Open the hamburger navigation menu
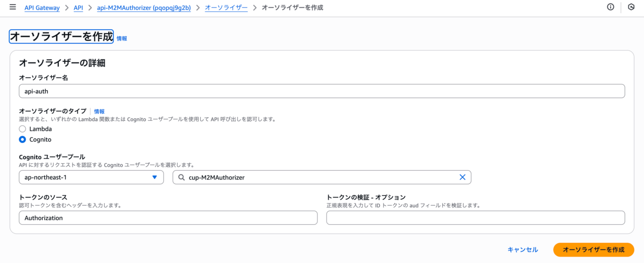This screenshot has width=644, height=263. [13, 8]
